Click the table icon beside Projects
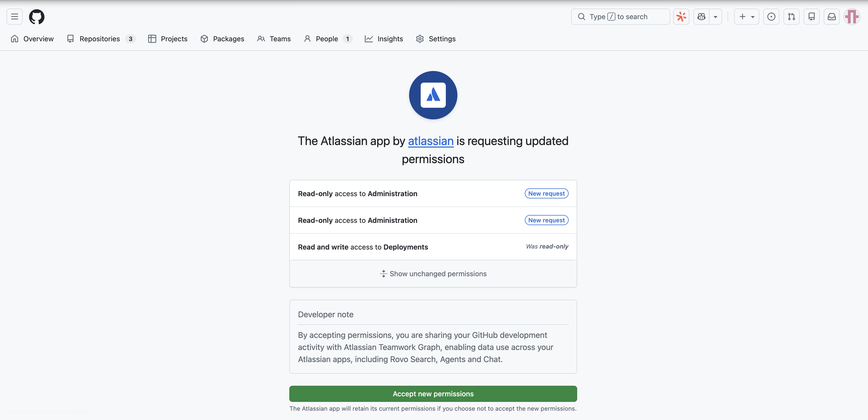This screenshot has height=420, width=868. tap(152, 39)
